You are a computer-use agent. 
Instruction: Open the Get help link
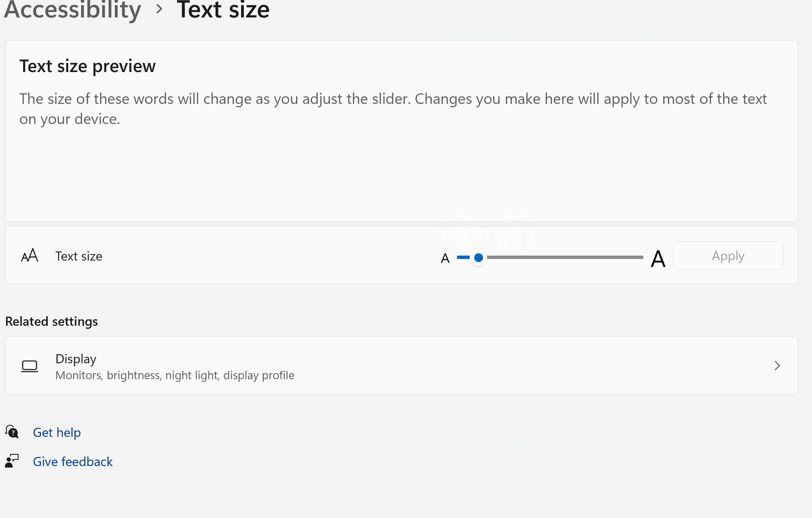(57, 432)
